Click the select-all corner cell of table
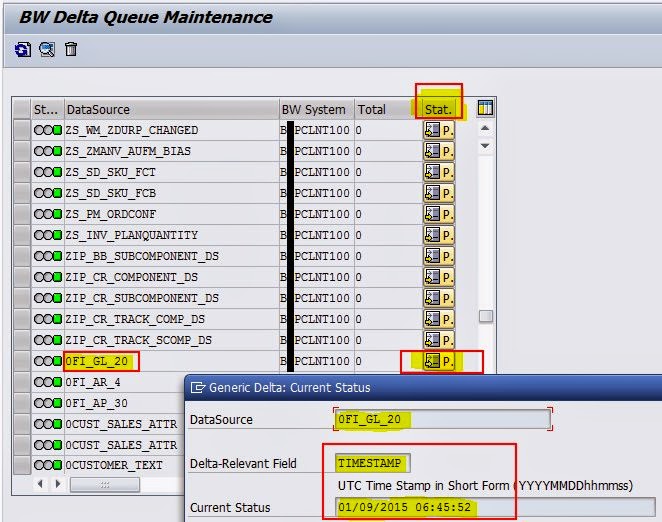 [22, 109]
